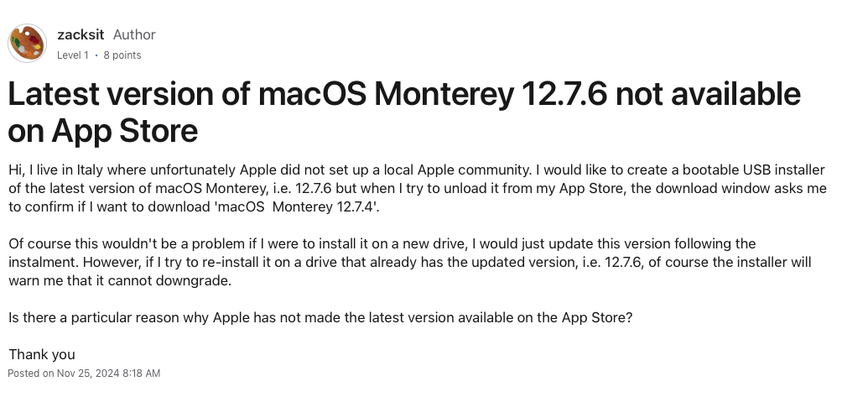The height and width of the screenshot is (397, 868).
Task: Click the Level 1 user rank
Action: (x=72, y=55)
